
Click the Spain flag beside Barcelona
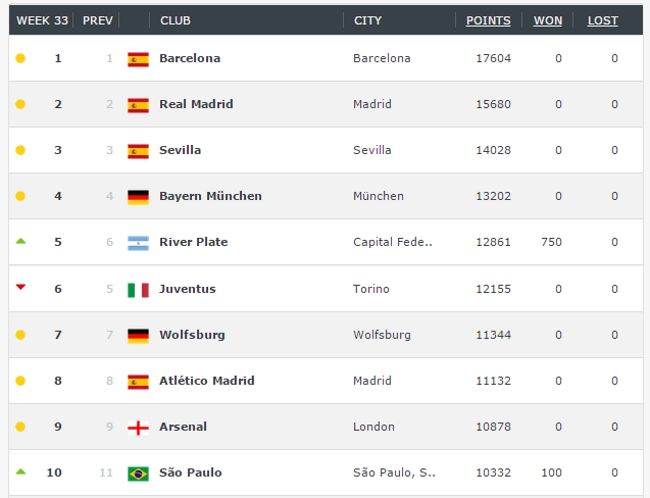138,59
